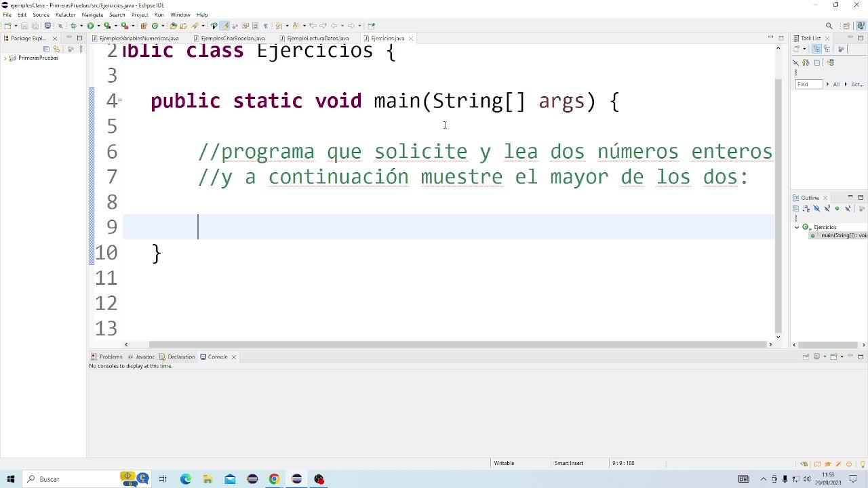Expand the Activate working set option
The width and height of the screenshot is (868, 488).
pos(846,84)
